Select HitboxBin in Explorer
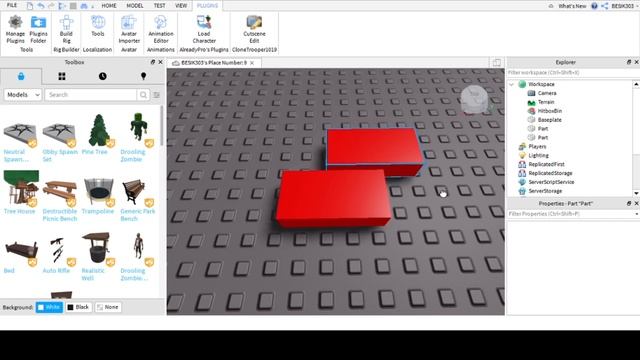 click(550, 111)
